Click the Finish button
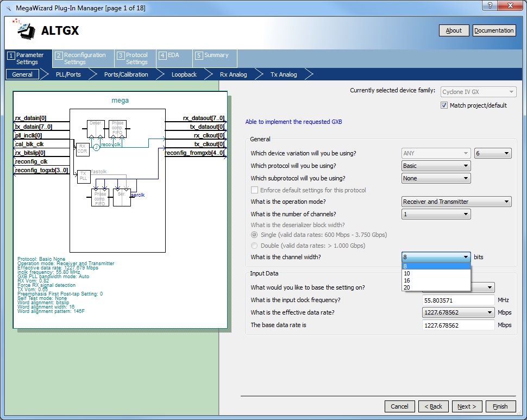 point(500,406)
